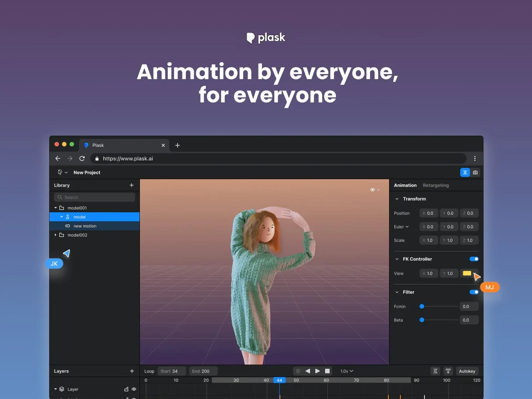Image resolution: width=532 pixels, height=399 pixels.
Task: Click the Autokey button
Action: tap(467, 371)
